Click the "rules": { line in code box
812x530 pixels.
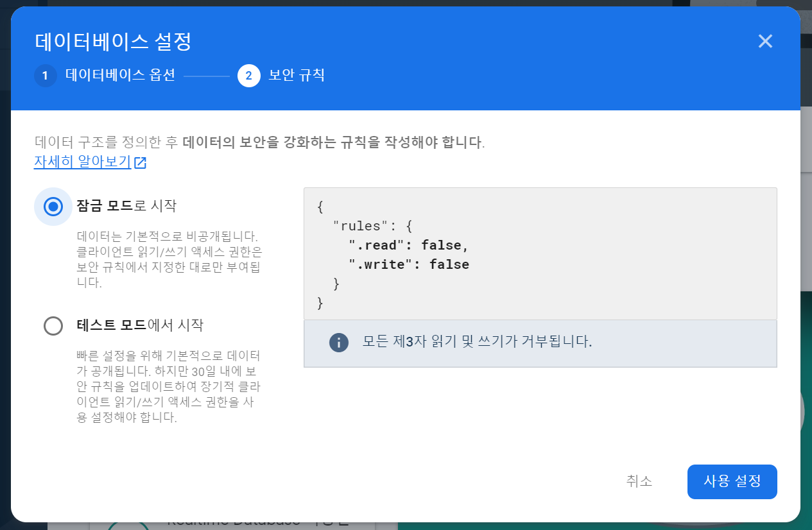coord(372,226)
